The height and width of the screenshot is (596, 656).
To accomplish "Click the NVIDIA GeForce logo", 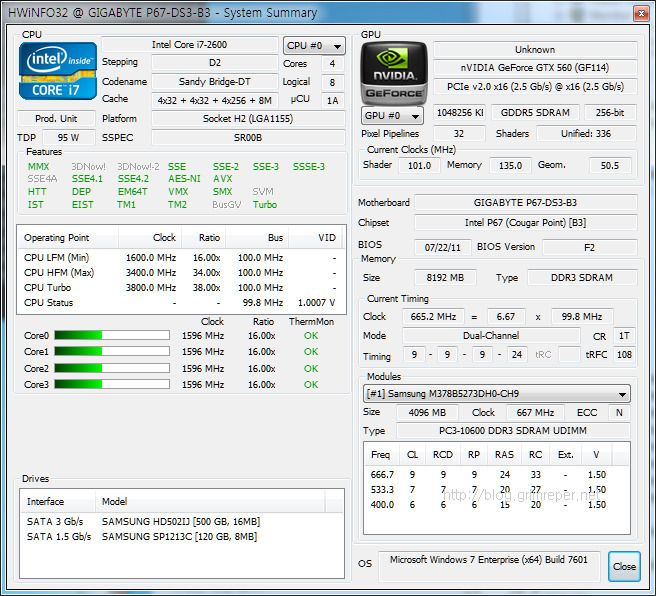I will (394, 73).
